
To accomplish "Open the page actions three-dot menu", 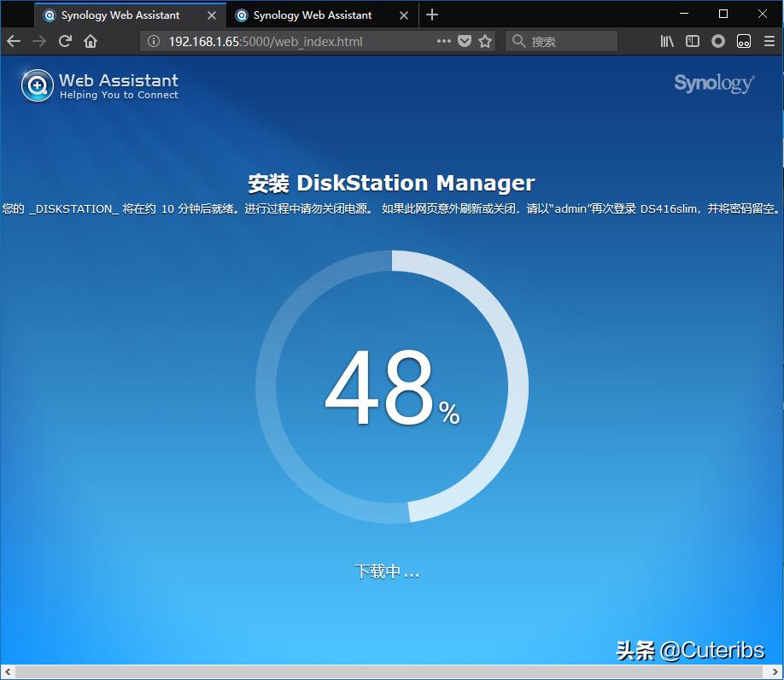I will pos(443,41).
